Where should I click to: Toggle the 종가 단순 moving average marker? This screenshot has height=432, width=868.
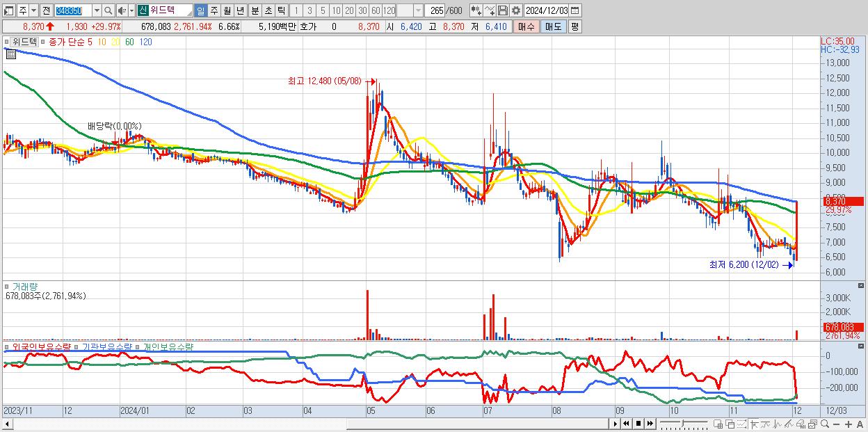(43, 42)
